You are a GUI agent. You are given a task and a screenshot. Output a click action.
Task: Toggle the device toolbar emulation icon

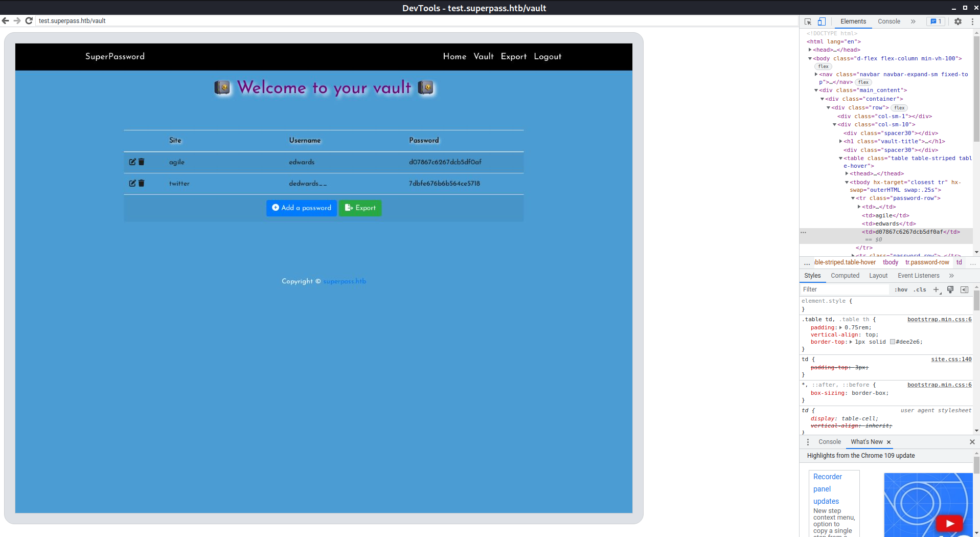point(822,21)
